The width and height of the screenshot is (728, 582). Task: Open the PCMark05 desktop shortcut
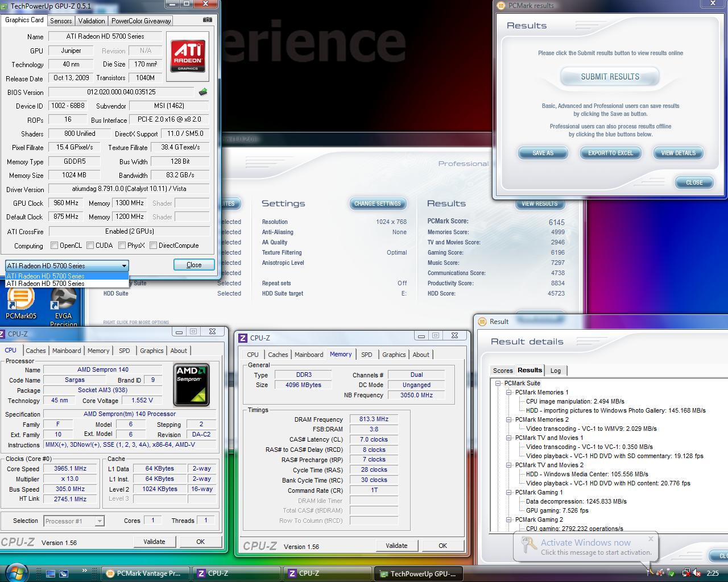pos(21,303)
